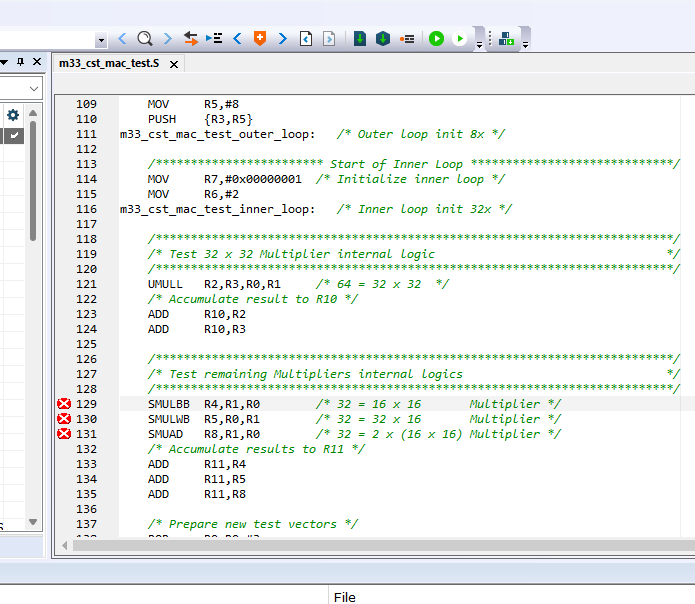Click comment 'Accumulate results to R11'
The image size is (695, 604).
256,449
